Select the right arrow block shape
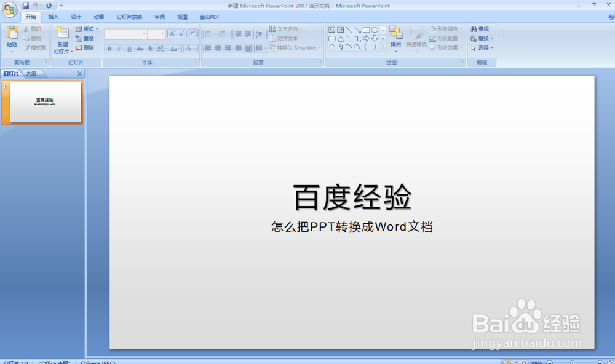Viewport: 615px width, 364px height. [x=367, y=39]
